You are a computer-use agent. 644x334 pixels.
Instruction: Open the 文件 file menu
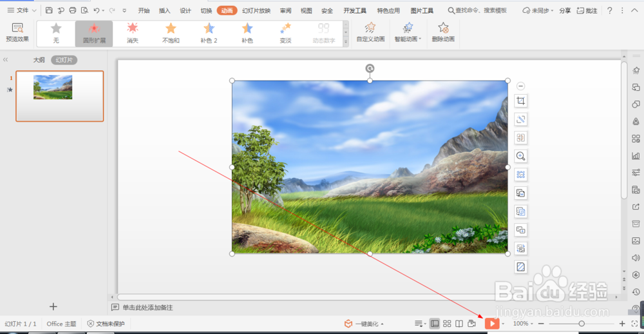pyautogui.click(x=22, y=10)
